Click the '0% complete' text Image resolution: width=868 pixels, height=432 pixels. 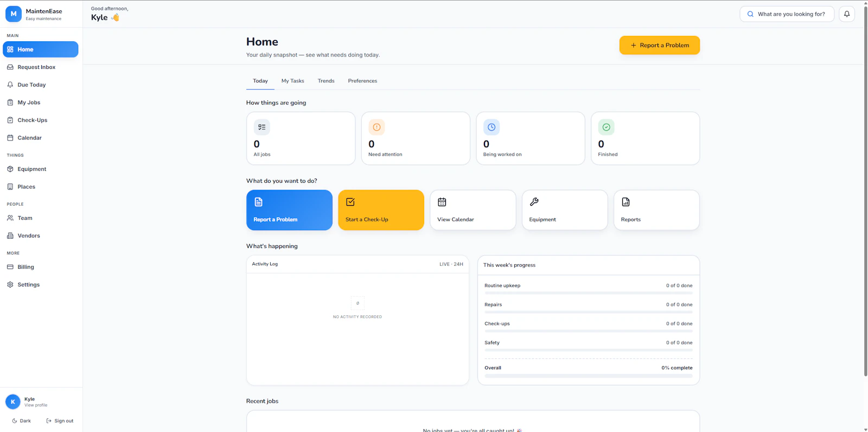pos(677,368)
